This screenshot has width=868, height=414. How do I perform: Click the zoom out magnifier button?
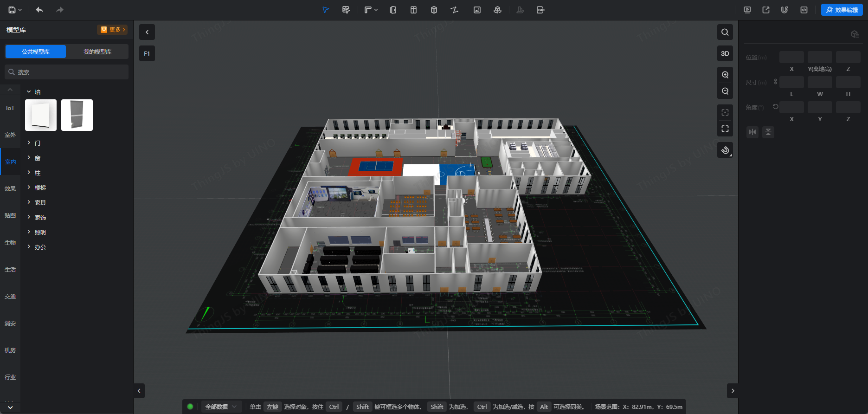point(725,91)
